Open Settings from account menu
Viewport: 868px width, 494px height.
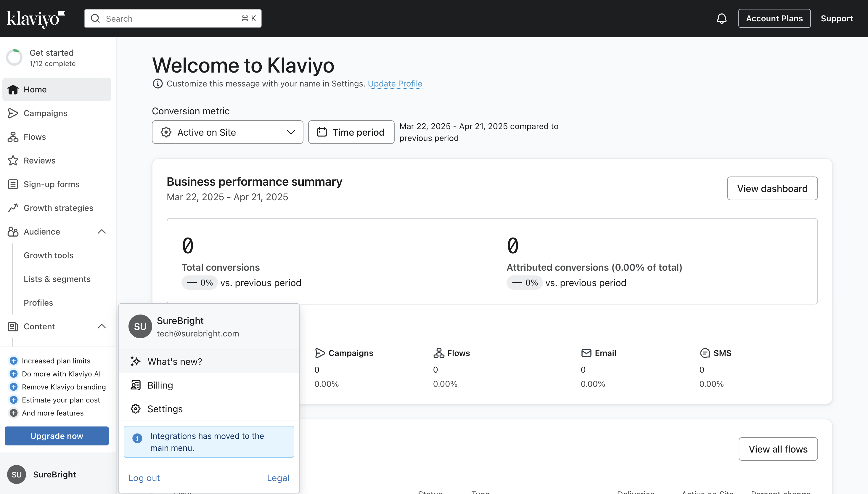(x=165, y=409)
